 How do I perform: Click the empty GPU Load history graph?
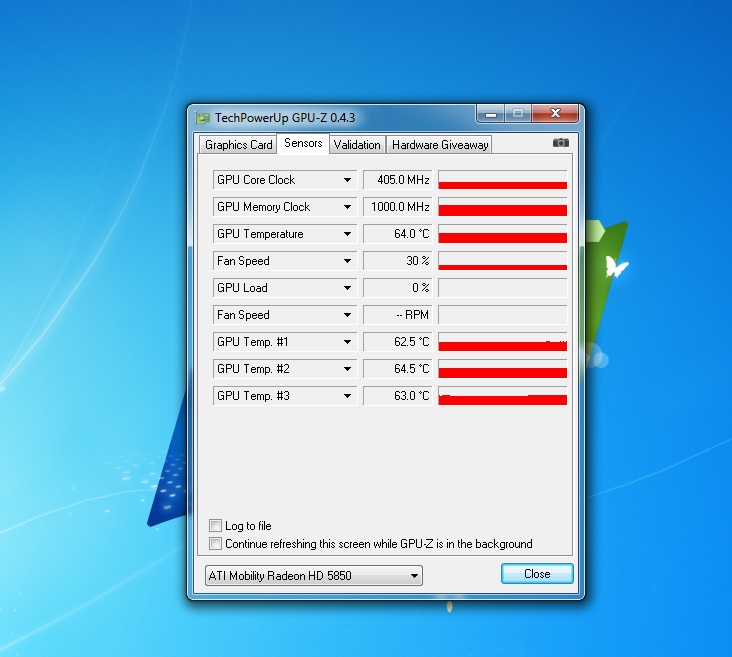[x=503, y=288]
